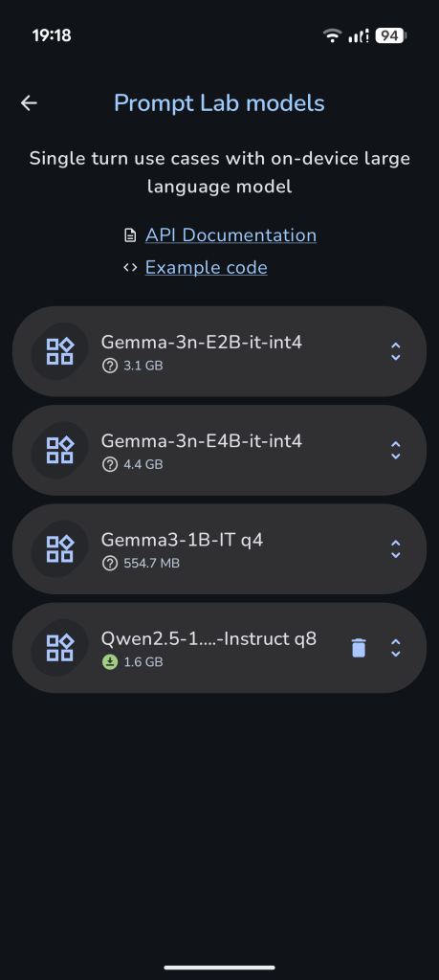The height and width of the screenshot is (980, 439).
Task: Tap the green downloaded icon beside 1.6 GB
Action: [110, 662]
